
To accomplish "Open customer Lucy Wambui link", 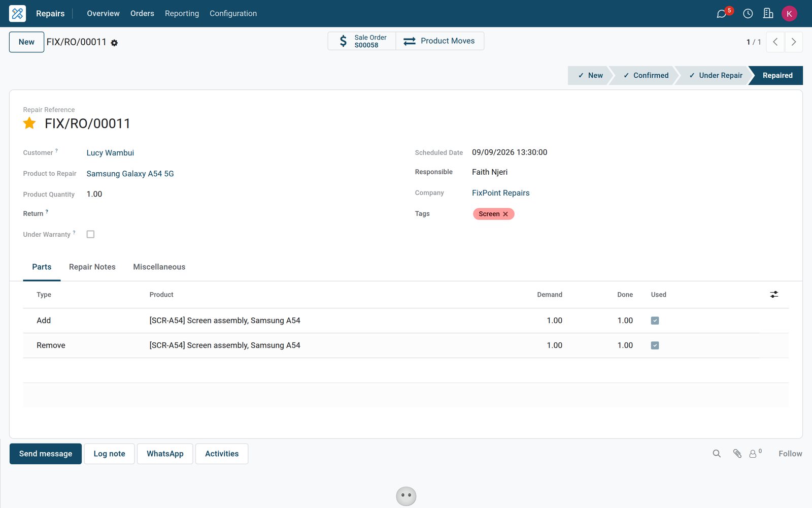I will pyautogui.click(x=110, y=153).
